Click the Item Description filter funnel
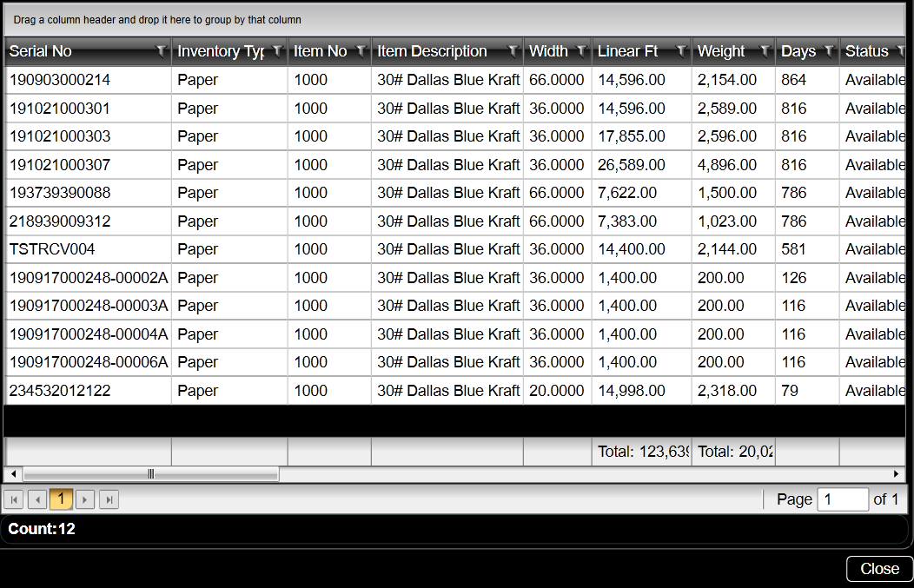The width and height of the screenshot is (914, 588). pos(513,51)
